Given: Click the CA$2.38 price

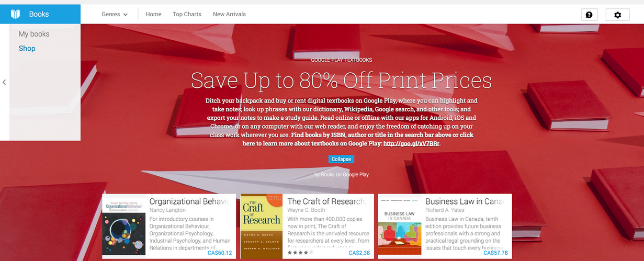Looking at the screenshot, I should [x=359, y=253].
